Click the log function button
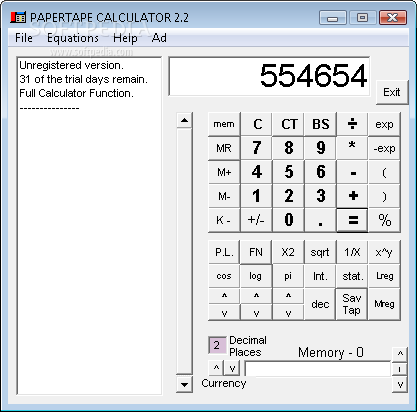 point(256,276)
